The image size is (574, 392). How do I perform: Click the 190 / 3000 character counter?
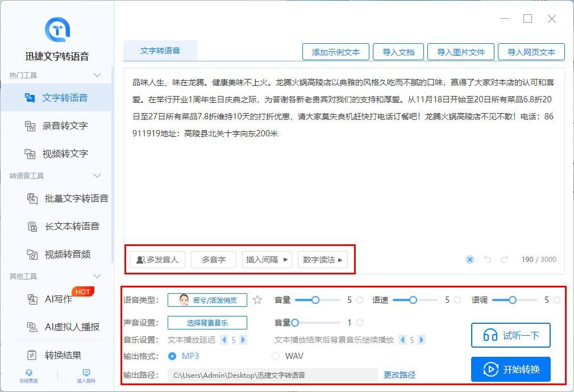539,260
